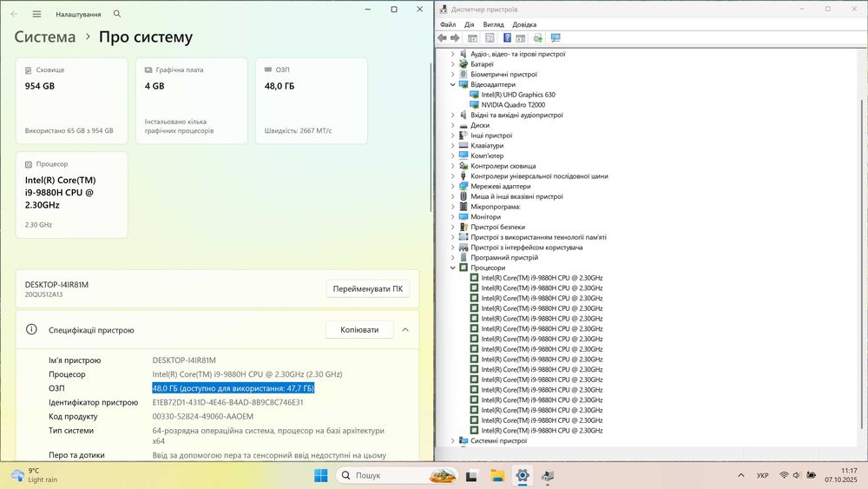Screen dimensions: 868x489
Task: Click Forward arrow in Device Manager toolbar
Action: point(455,37)
